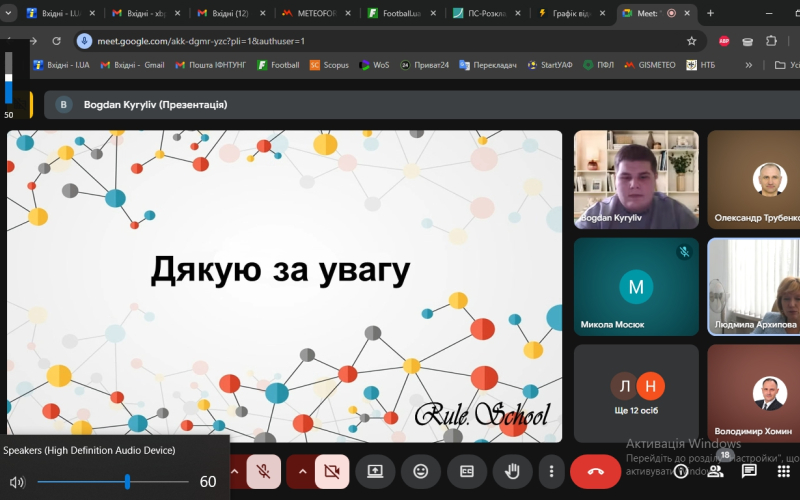
Task: Select the Володимир Хомин participant tile
Action: coord(754,393)
